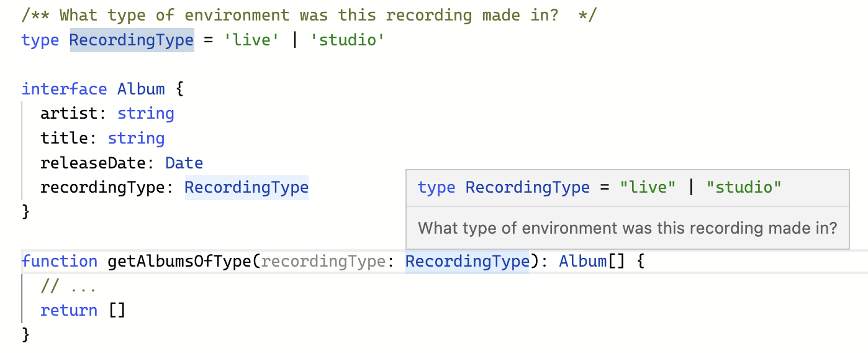Click RecordingType type reference inside Album interface
This screenshot has height=353, width=868.
coord(246,187)
